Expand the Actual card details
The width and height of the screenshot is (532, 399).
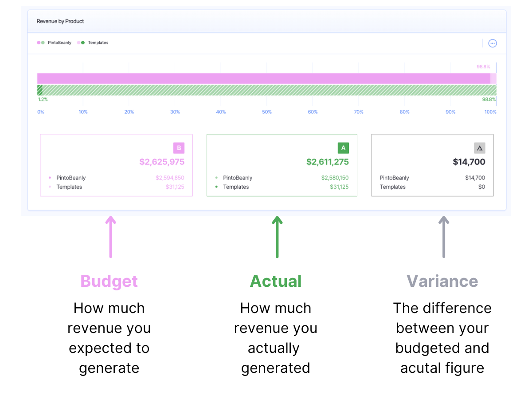pos(282,165)
